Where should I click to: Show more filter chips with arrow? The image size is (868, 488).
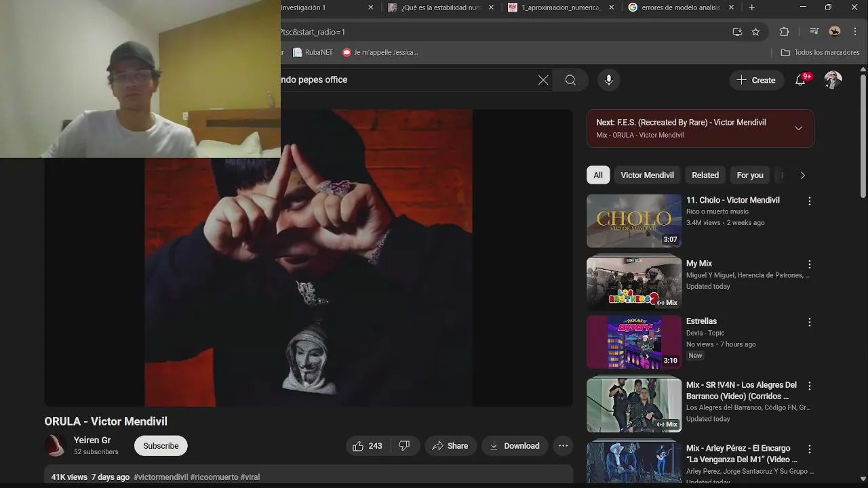(802, 175)
